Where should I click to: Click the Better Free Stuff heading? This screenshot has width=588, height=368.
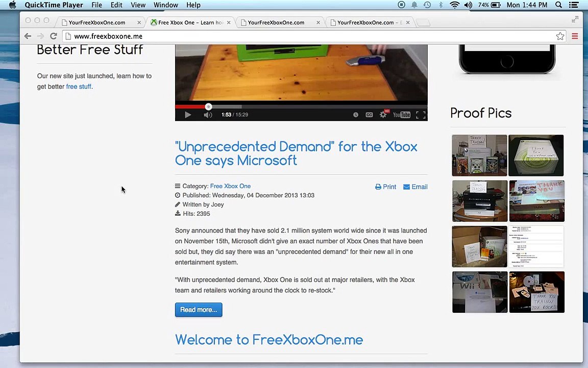click(x=90, y=50)
